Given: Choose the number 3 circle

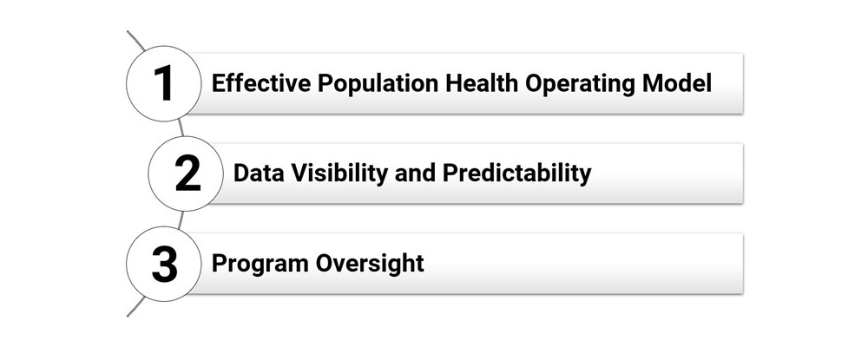Looking at the screenshot, I should (164, 264).
